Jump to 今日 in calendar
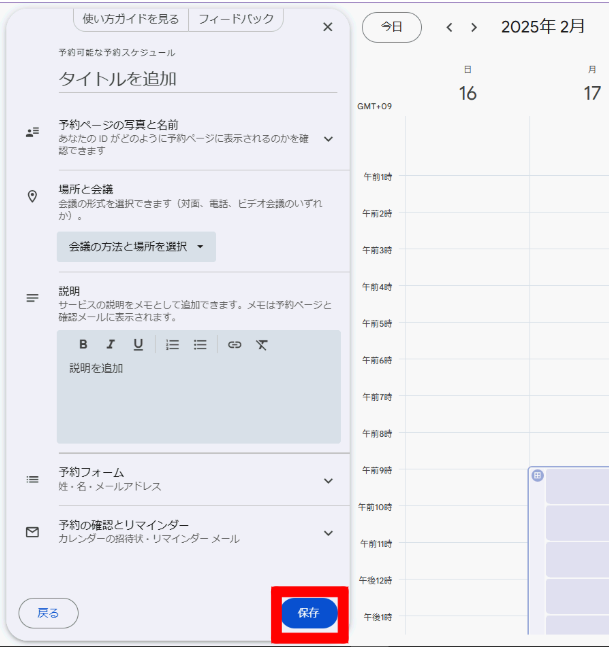This screenshot has height=647, width=609. [x=392, y=27]
